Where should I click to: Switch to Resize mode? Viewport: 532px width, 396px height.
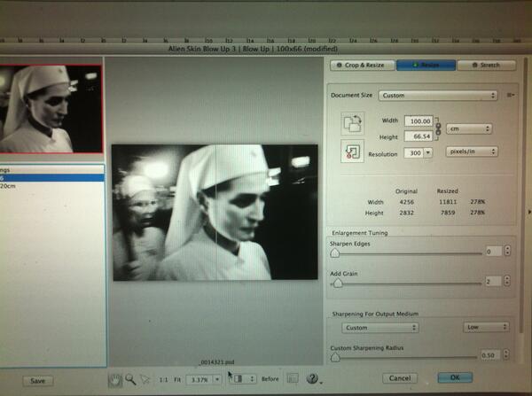[426, 65]
